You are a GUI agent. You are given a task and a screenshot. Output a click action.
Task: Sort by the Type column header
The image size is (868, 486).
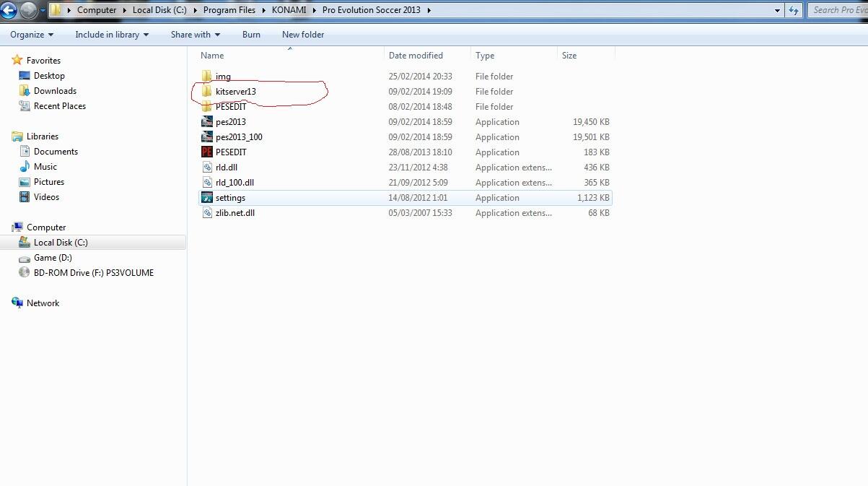tap(485, 56)
